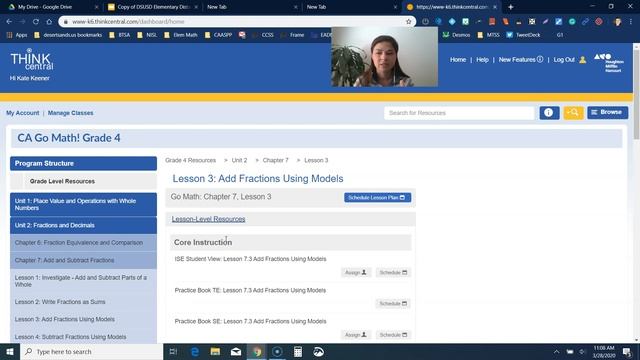Select Grade Level Resources in Program Structure
The height and width of the screenshot is (360, 640).
coord(83,181)
